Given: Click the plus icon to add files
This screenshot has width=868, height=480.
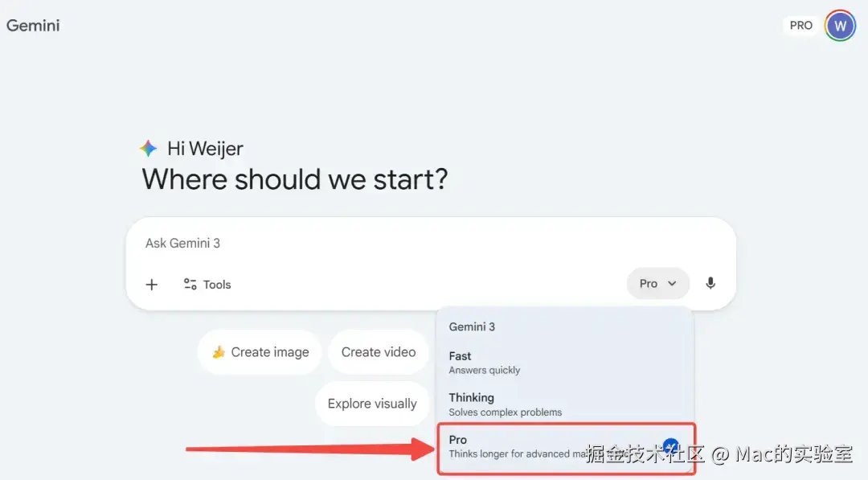Looking at the screenshot, I should (151, 285).
